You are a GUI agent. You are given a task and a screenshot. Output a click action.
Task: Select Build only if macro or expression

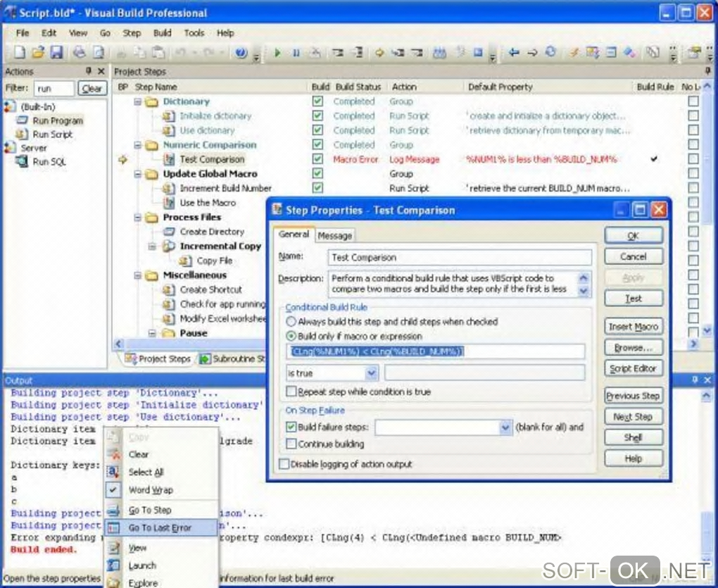(x=290, y=336)
